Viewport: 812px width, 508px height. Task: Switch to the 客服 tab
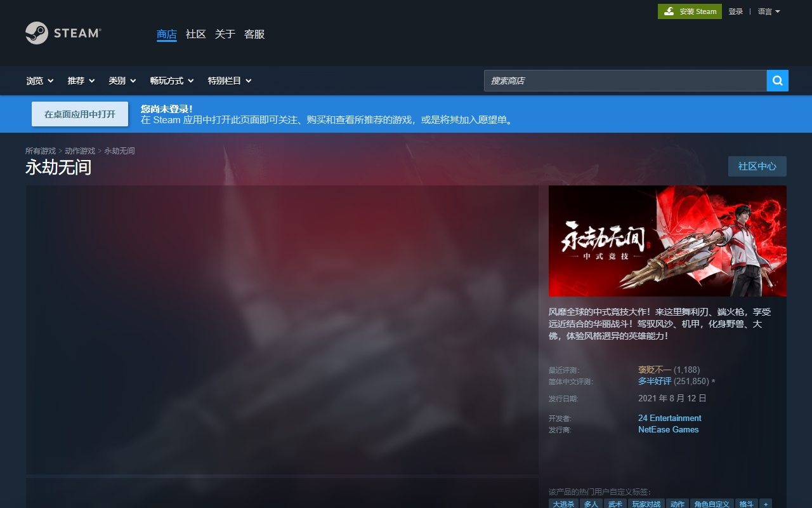254,34
